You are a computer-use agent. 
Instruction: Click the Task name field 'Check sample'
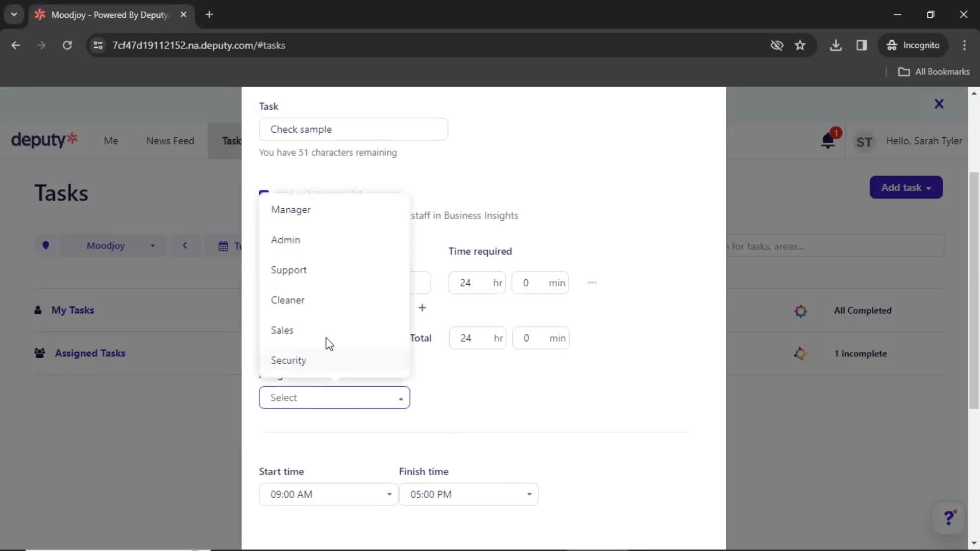353,130
